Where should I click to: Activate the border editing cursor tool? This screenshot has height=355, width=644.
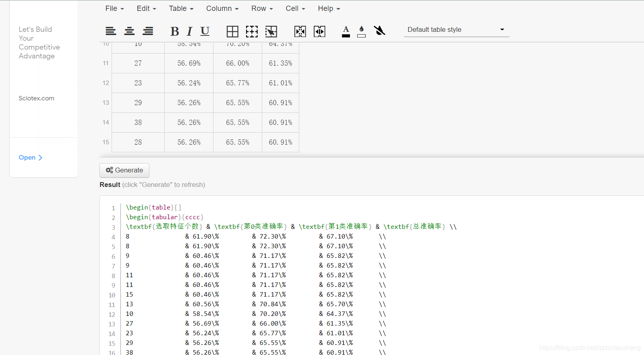point(271,31)
